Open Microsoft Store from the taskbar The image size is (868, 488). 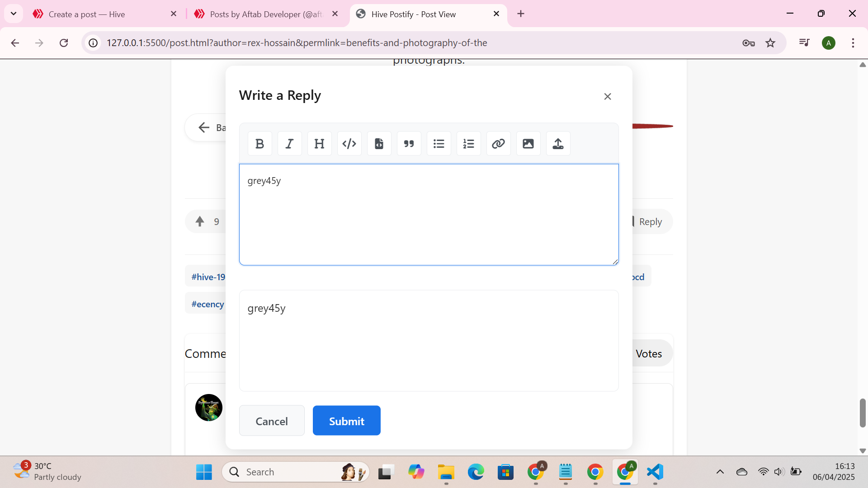tap(505, 472)
